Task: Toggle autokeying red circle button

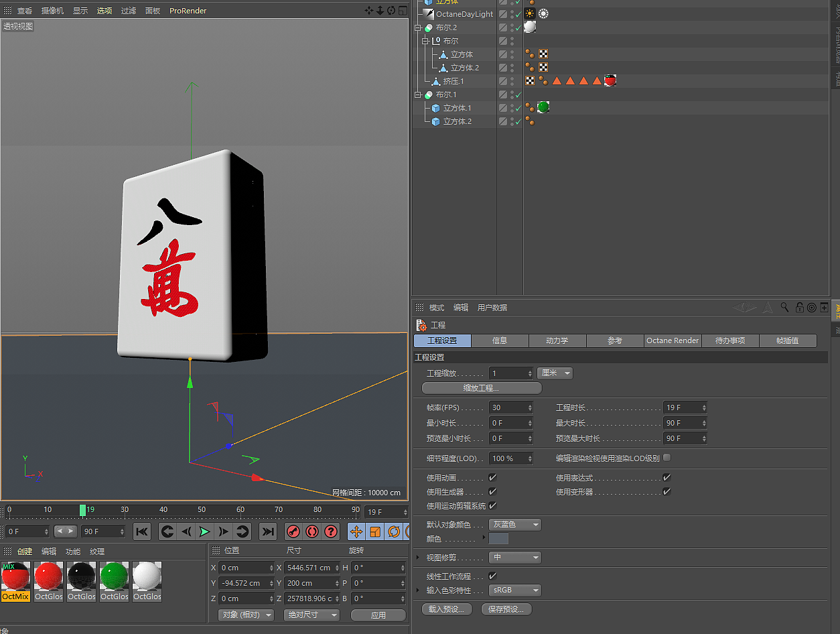Action: pos(312,531)
